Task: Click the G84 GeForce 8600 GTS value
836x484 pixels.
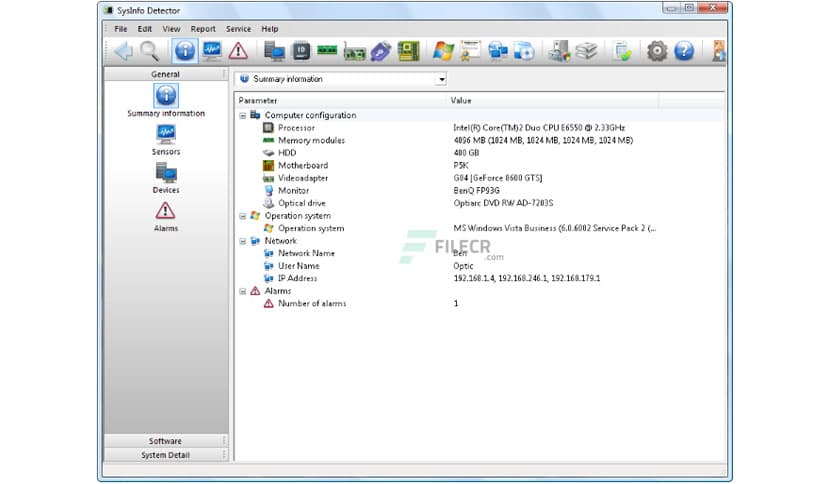Action: tap(498, 178)
